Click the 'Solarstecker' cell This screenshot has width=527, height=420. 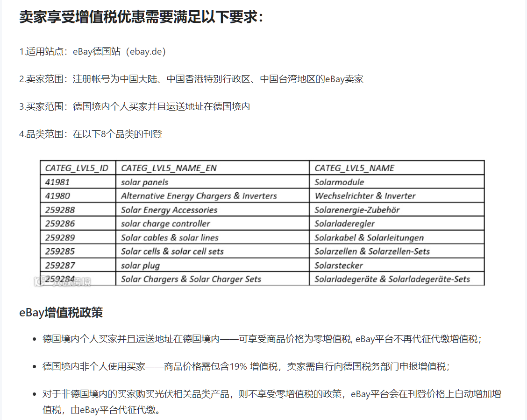tap(397, 265)
